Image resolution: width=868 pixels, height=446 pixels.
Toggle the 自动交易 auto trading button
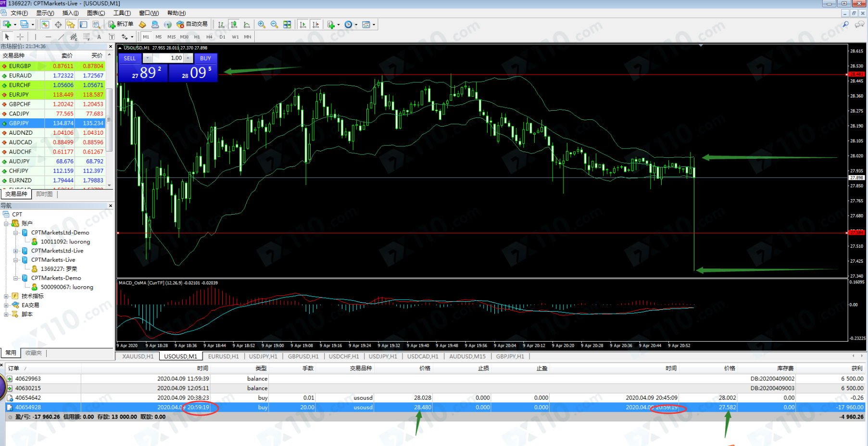point(192,24)
